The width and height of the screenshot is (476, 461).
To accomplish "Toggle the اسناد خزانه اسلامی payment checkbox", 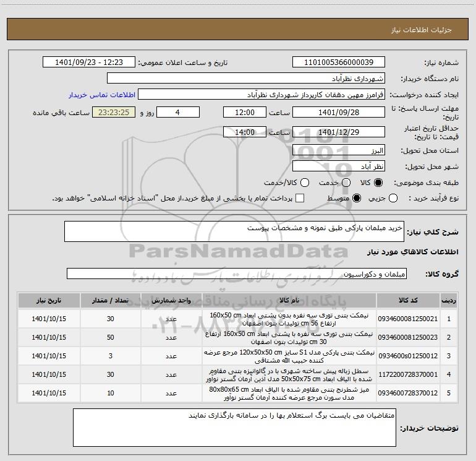I will coord(300,198).
